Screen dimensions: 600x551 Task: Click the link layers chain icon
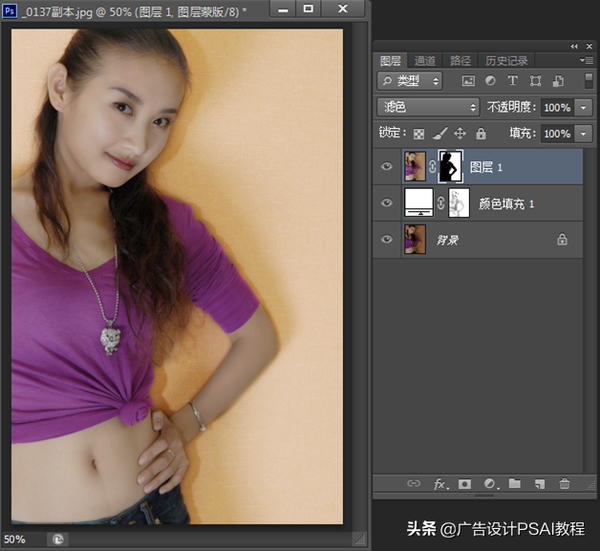pyautogui.click(x=413, y=484)
